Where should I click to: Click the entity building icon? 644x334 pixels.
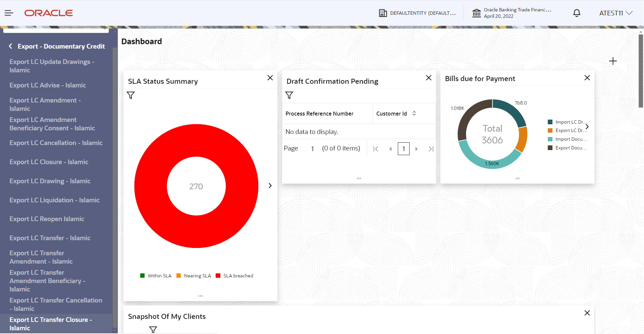pos(383,13)
